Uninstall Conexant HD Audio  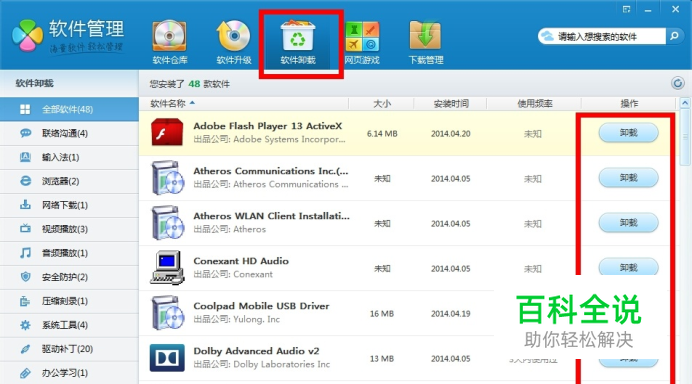tap(628, 267)
